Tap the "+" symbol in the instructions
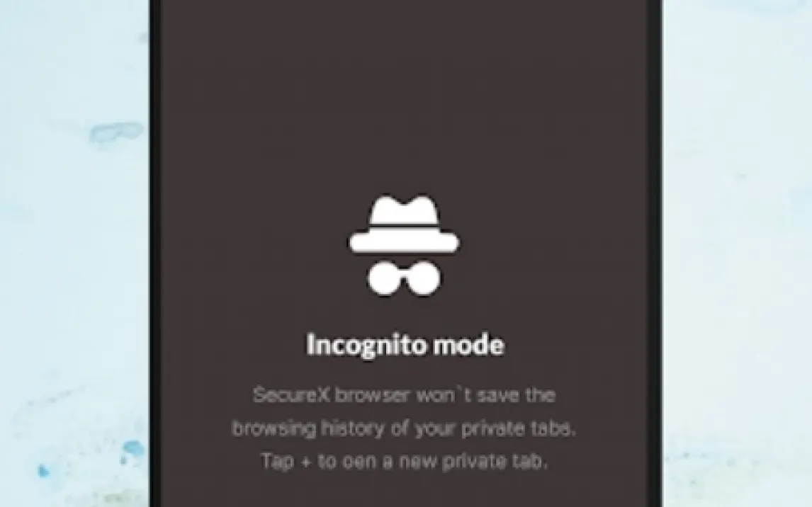The width and height of the screenshot is (812, 507). 306,461
